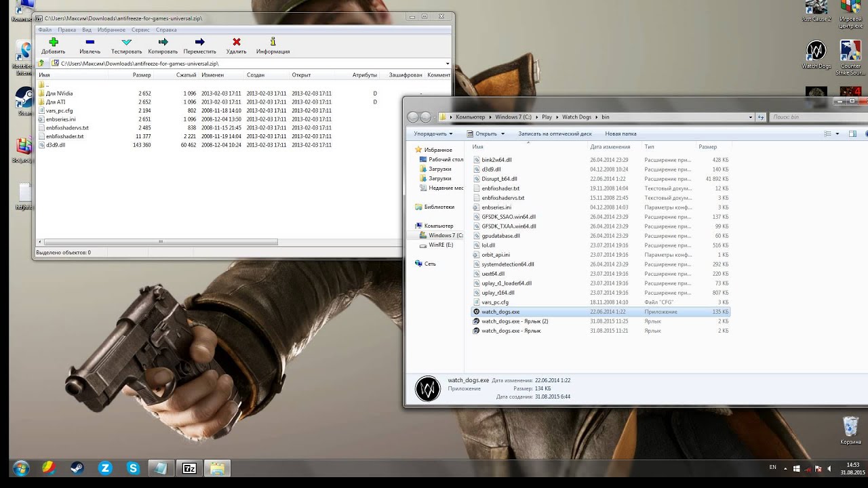Click the Watch Dogs desktop shortcut icon
The height and width of the screenshot is (488, 868).
click(x=816, y=53)
